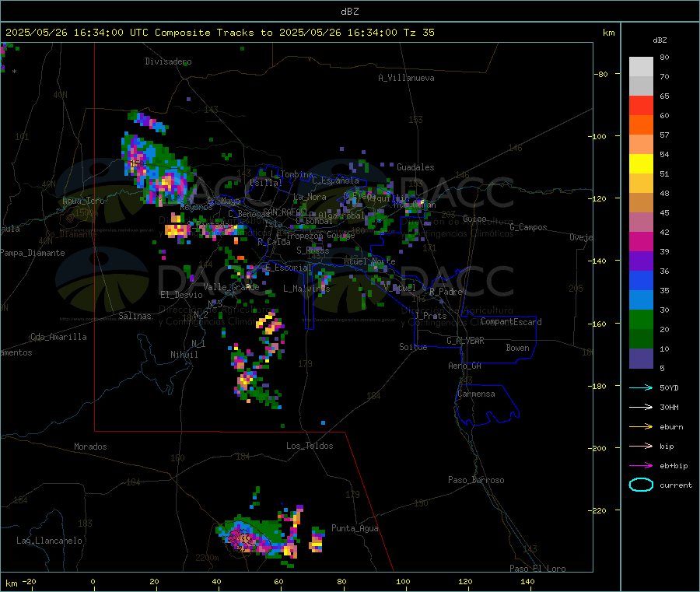Click the Salinas map label
Image resolution: width=700 pixels, height=592 pixels.
pyautogui.click(x=135, y=316)
